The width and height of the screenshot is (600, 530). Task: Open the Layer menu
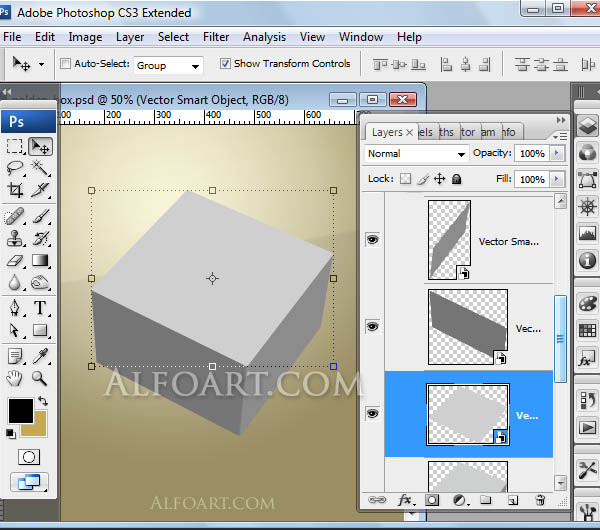tap(130, 37)
